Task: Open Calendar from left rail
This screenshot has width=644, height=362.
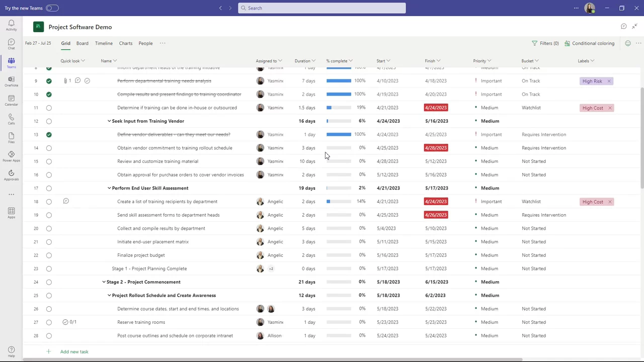Action: click(x=11, y=100)
